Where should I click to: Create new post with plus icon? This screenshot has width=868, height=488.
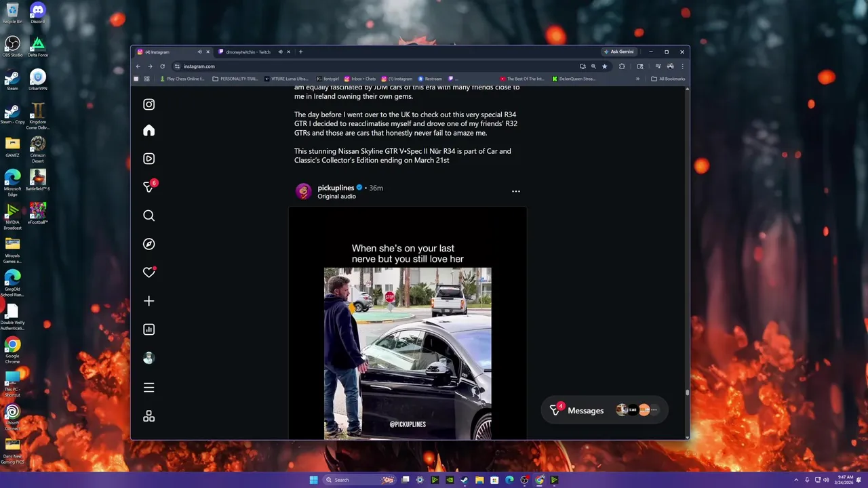point(149,301)
